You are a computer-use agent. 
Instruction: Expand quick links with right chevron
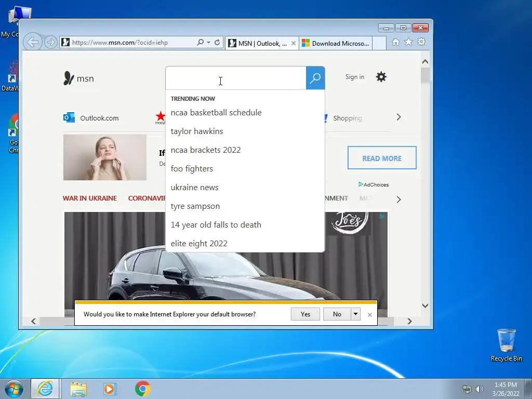pyautogui.click(x=398, y=117)
